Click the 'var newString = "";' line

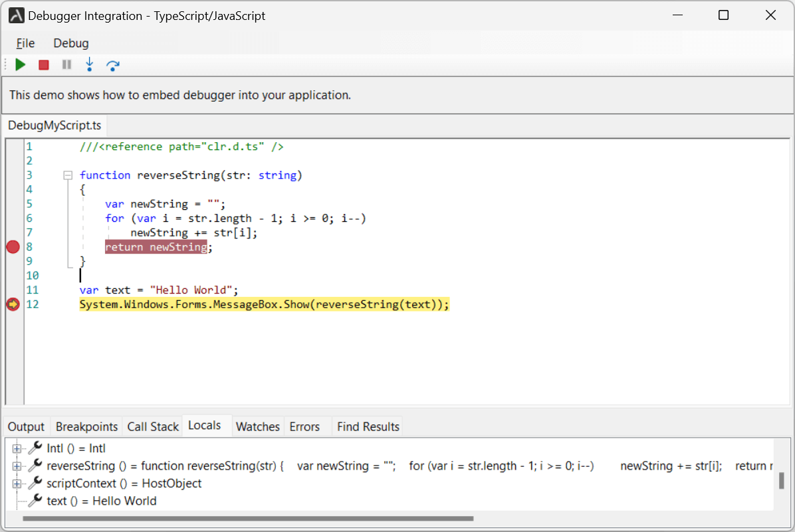click(166, 204)
